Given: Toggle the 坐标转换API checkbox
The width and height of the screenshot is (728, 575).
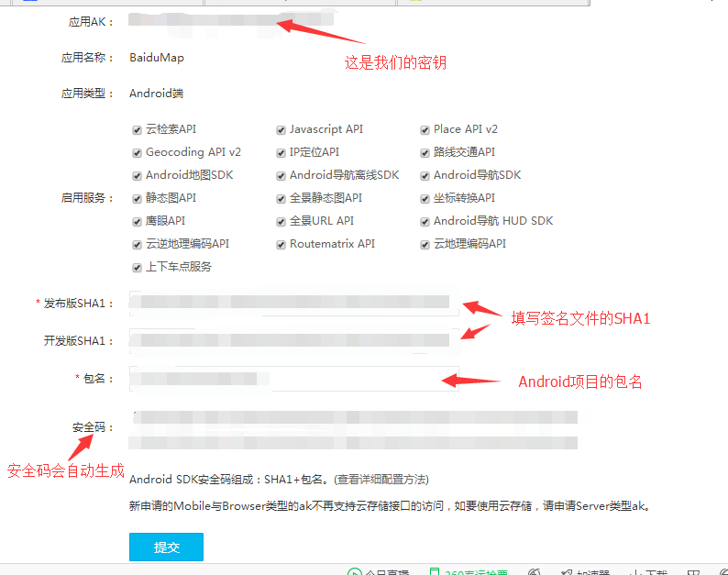Looking at the screenshot, I should [425, 199].
